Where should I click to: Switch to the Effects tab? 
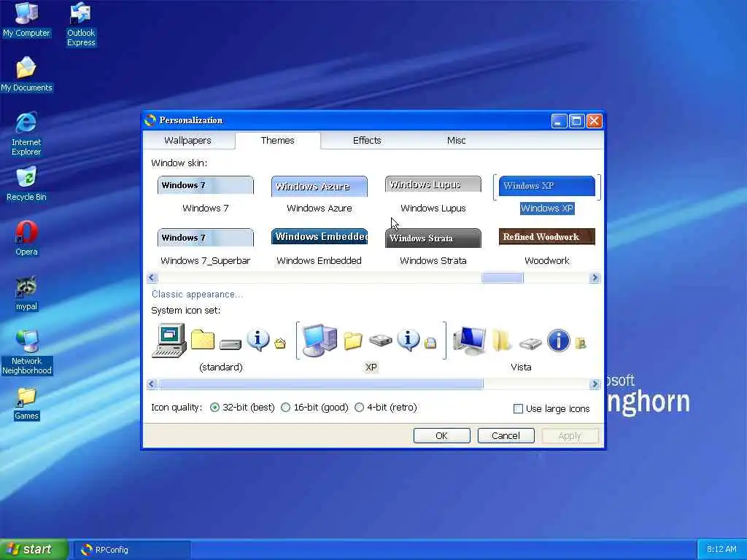click(x=367, y=141)
